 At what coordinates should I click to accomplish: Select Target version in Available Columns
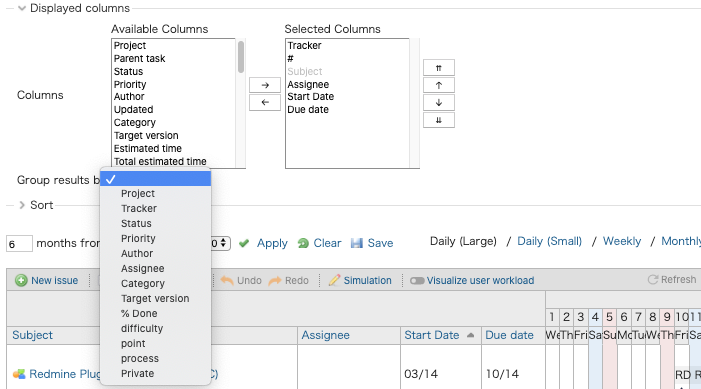pos(146,135)
